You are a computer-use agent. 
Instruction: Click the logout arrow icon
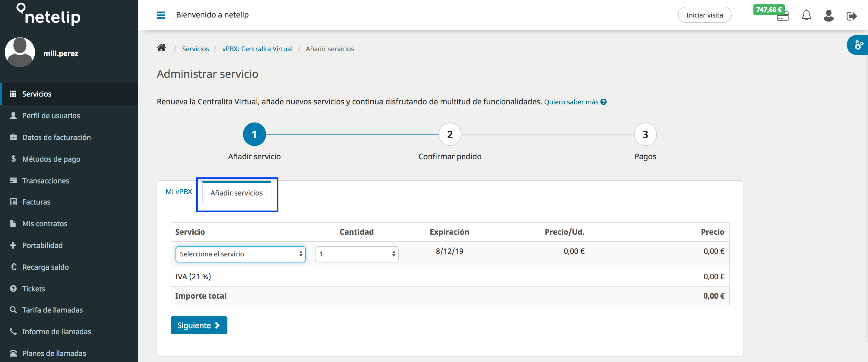tap(851, 16)
